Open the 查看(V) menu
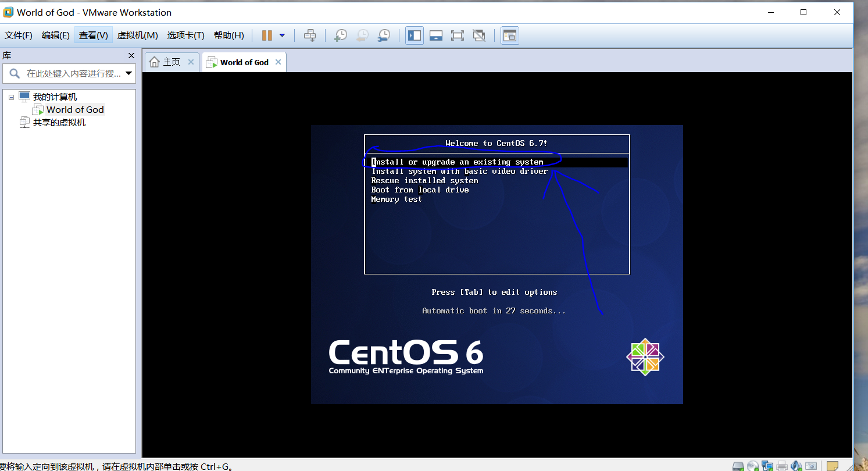This screenshot has height=471, width=868. 94,35
